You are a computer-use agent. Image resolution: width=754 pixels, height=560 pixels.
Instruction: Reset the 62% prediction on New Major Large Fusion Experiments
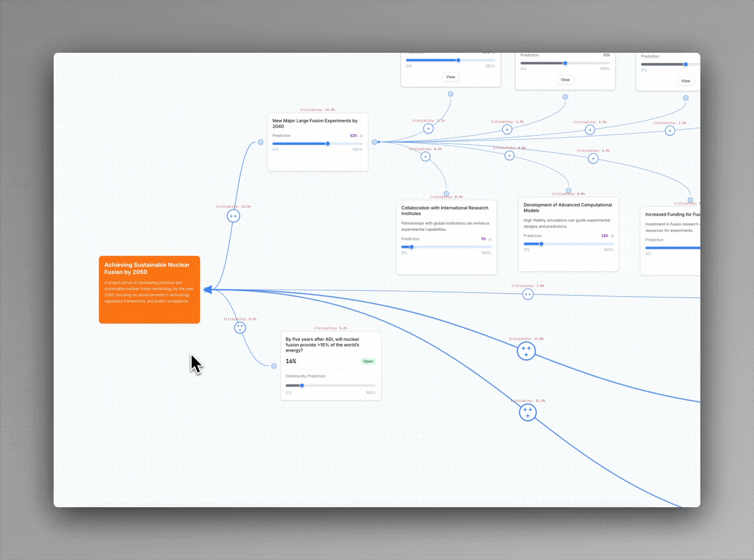pos(361,136)
